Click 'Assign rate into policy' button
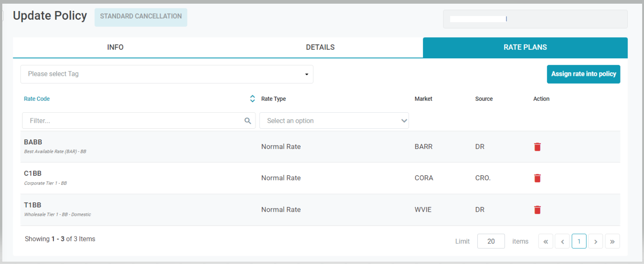 coord(583,74)
